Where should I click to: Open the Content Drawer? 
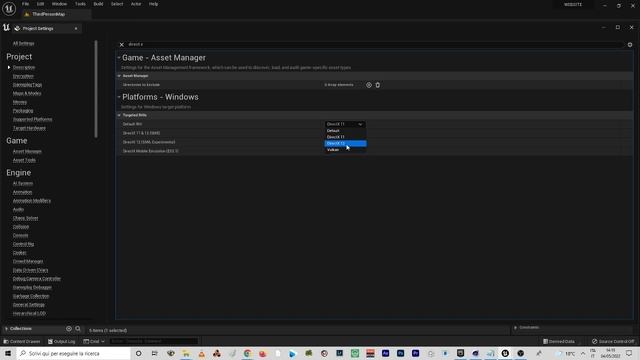(22, 341)
